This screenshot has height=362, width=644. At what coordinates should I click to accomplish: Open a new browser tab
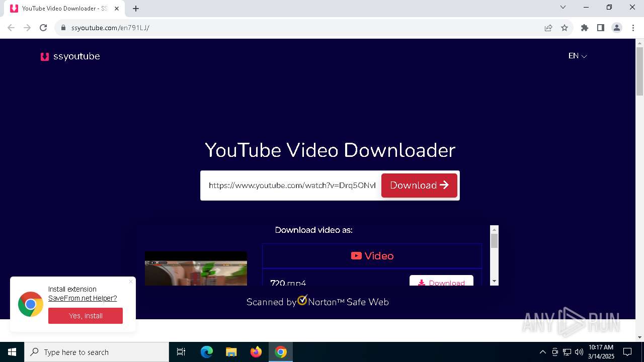(x=136, y=9)
